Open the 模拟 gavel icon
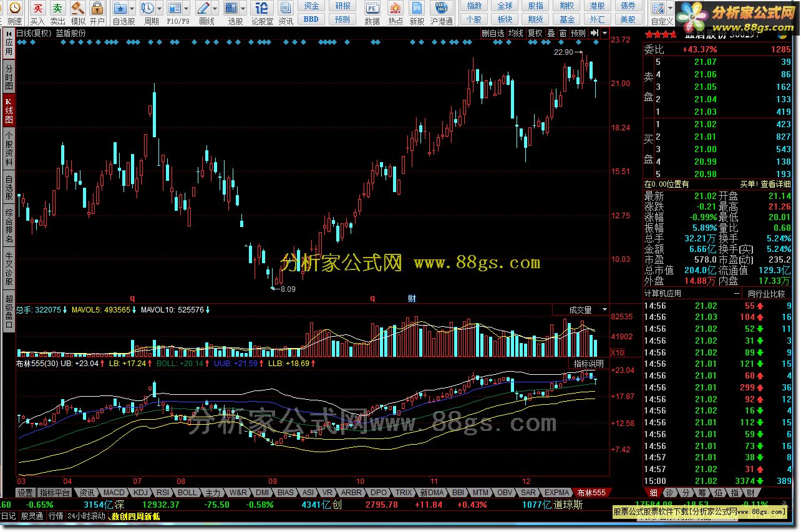 77,8
